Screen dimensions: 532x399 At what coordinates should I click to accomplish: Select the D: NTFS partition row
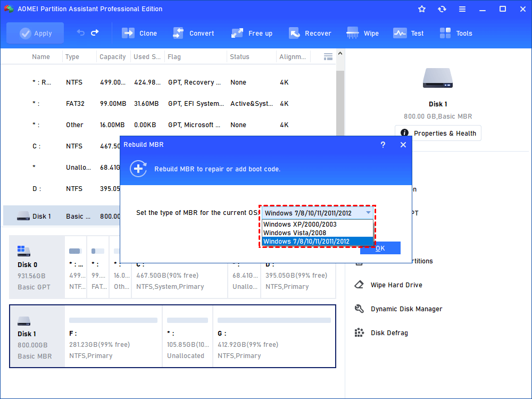coord(62,189)
